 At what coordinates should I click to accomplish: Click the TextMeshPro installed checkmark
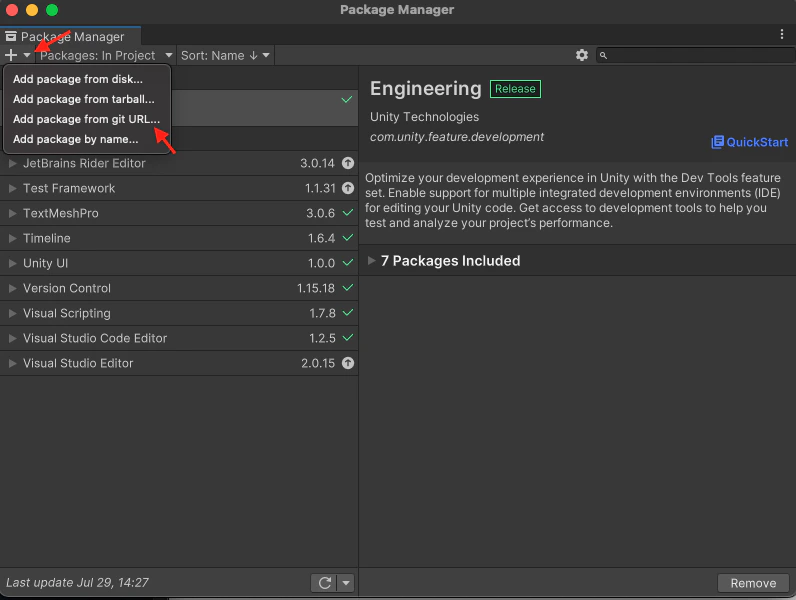[348, 213]
